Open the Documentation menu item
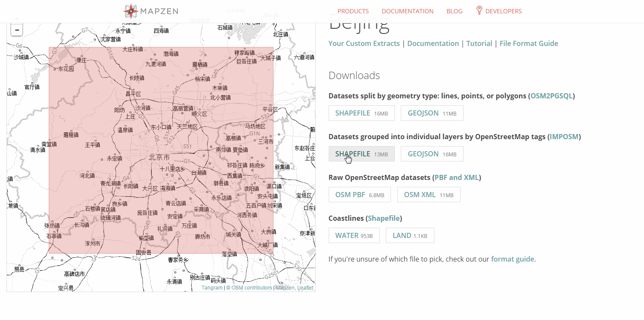Screen dimensions: 644x320 (x=407, y=11)
